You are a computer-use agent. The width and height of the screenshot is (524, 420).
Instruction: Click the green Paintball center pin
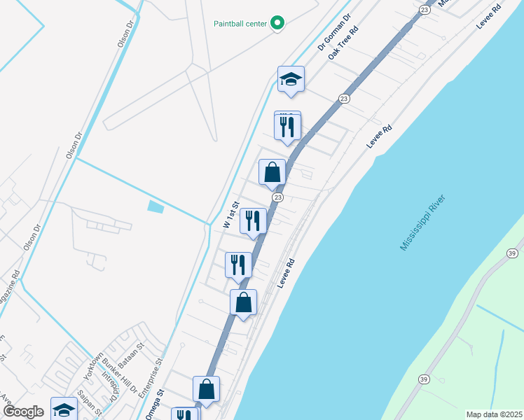(x=277, y=24)
